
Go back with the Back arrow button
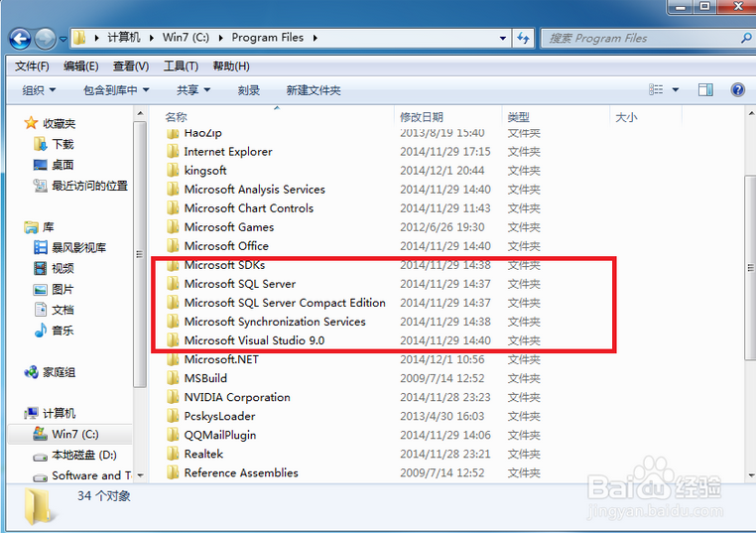coord(20,39)
